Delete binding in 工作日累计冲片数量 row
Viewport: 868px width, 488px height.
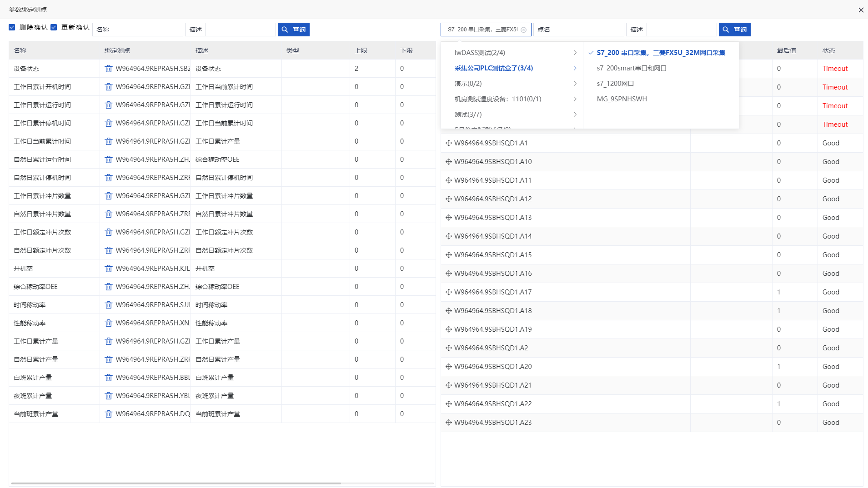tap(108, 196)
